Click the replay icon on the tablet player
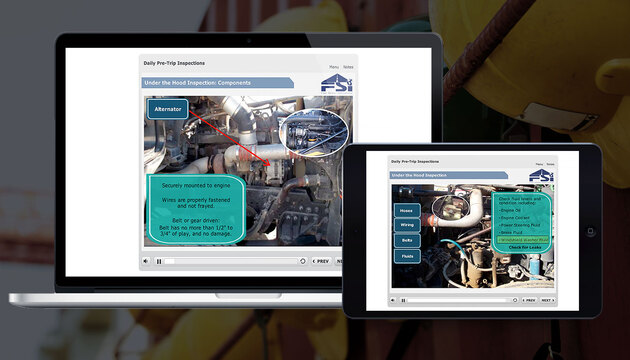 coord(515,300)
